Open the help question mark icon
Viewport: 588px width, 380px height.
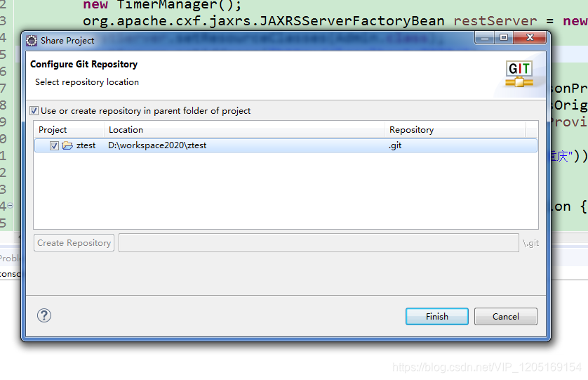click(x=44, y=315)
